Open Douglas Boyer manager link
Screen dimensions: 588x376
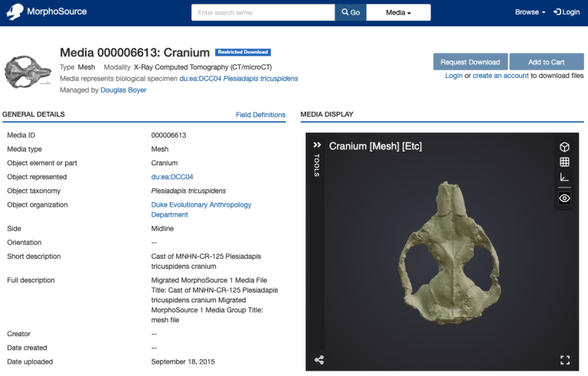(x=124, y=90)
